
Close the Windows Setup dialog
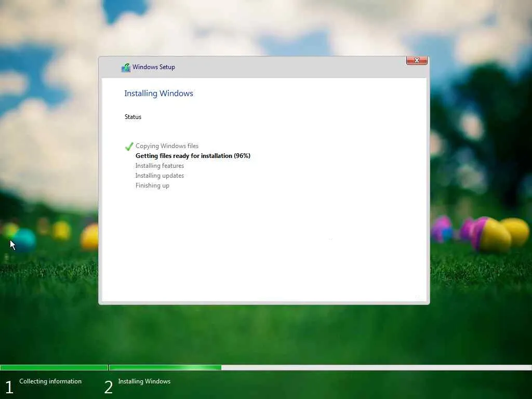(417, 60)
